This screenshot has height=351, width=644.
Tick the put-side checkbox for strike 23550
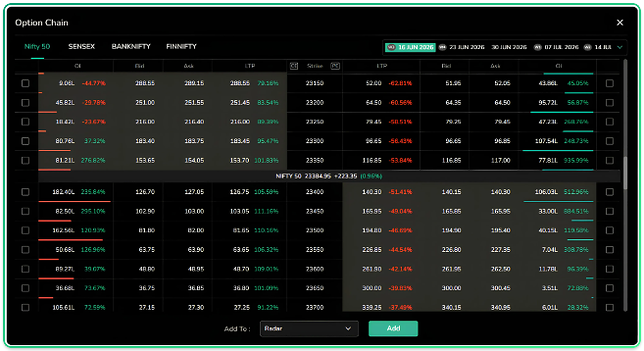[x=609, y=250]
